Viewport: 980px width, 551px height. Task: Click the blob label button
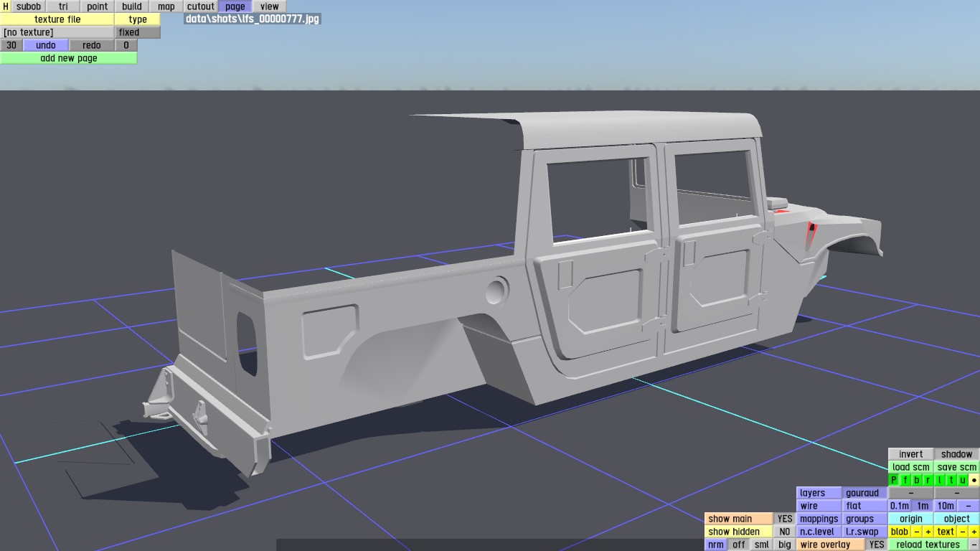click(x=900, y=532)
